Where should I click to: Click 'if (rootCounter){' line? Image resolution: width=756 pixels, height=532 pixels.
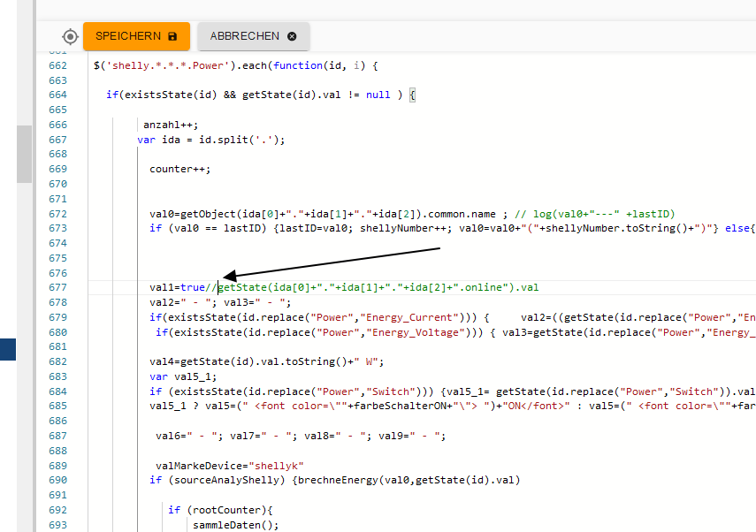point(220,510)
